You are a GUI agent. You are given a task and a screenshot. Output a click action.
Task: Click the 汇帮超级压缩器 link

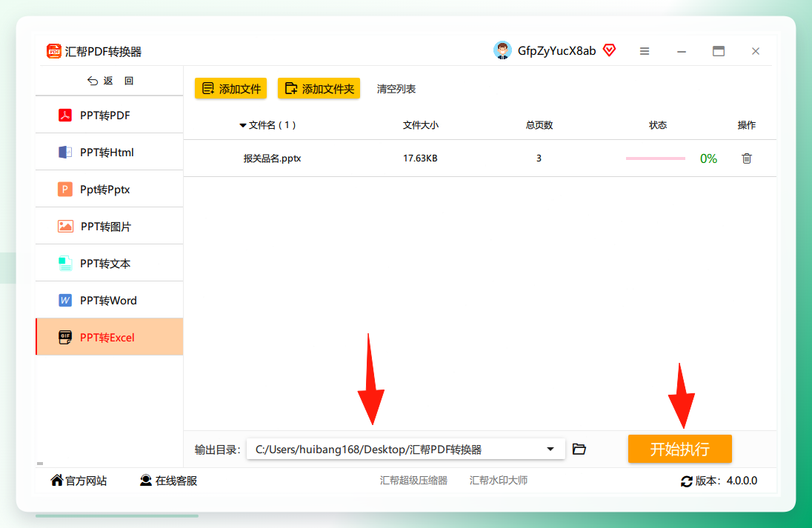pyautogui.click(x=413, y=481)
